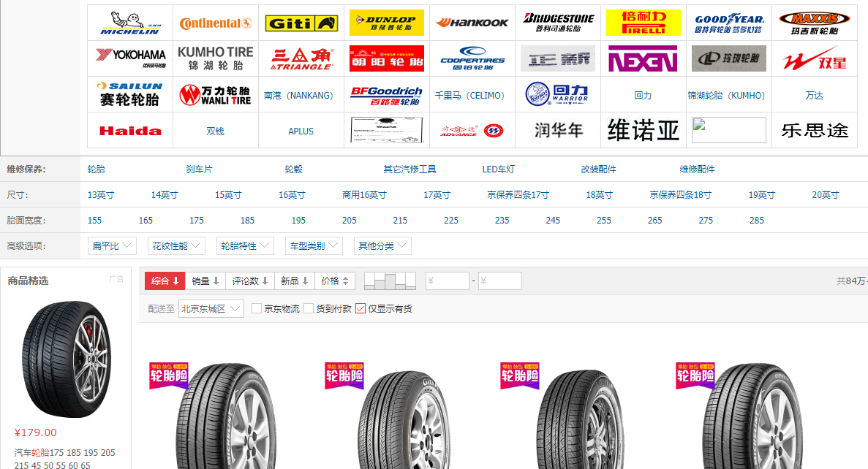Open the 改装配件 category link
The height and width of the screenshot is (469, 868).
click(x=598, y=169)
